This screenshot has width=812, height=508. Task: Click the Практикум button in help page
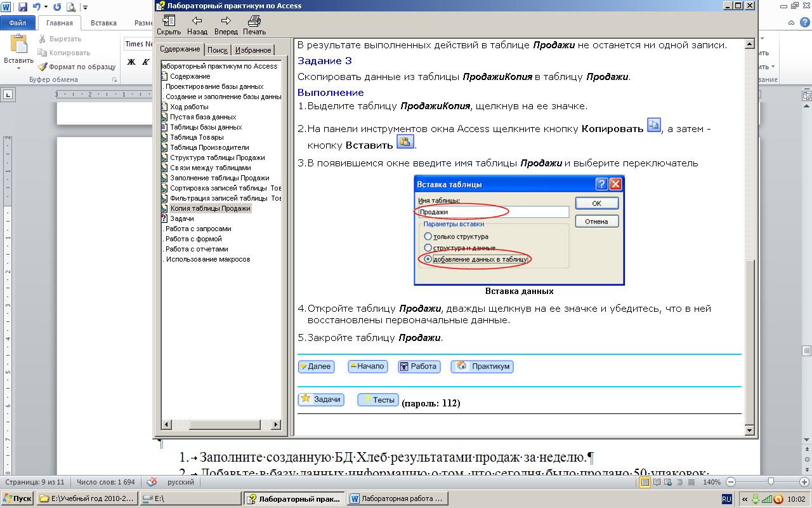click(482, 366)
